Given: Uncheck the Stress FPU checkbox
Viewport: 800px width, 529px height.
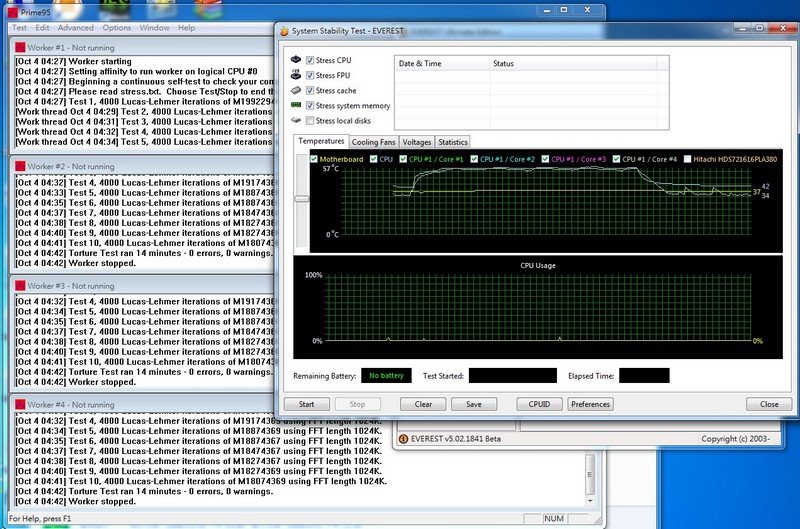Looking at the screenshot, I should click(310, 75).
